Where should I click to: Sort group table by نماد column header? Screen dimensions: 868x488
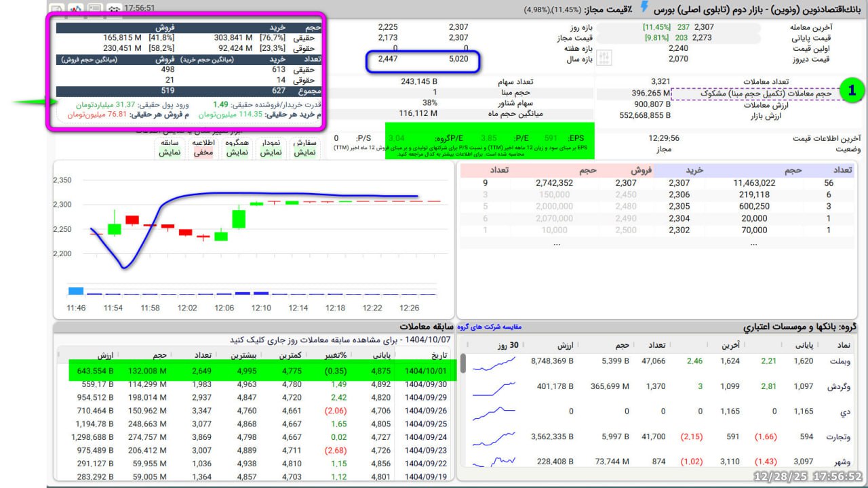coord(840,345)
